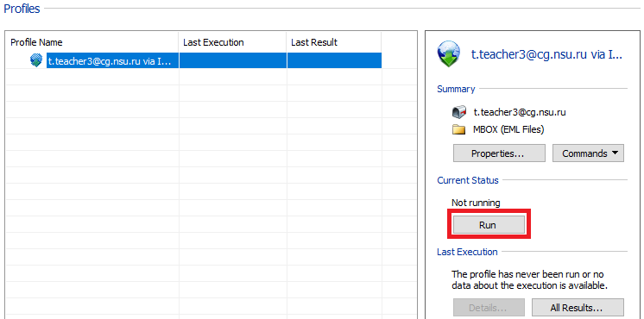Click the Last Execution section heading

[x=467, y=252]
